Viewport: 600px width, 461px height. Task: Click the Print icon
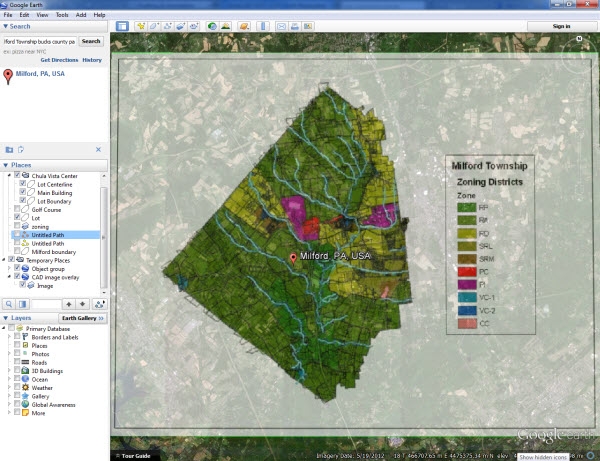[x=295, y=26]
